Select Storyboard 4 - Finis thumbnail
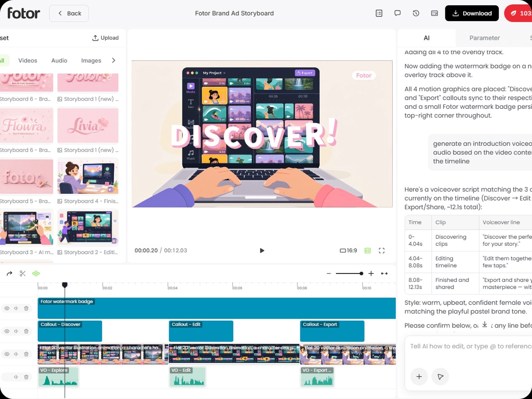 (88, 177)
